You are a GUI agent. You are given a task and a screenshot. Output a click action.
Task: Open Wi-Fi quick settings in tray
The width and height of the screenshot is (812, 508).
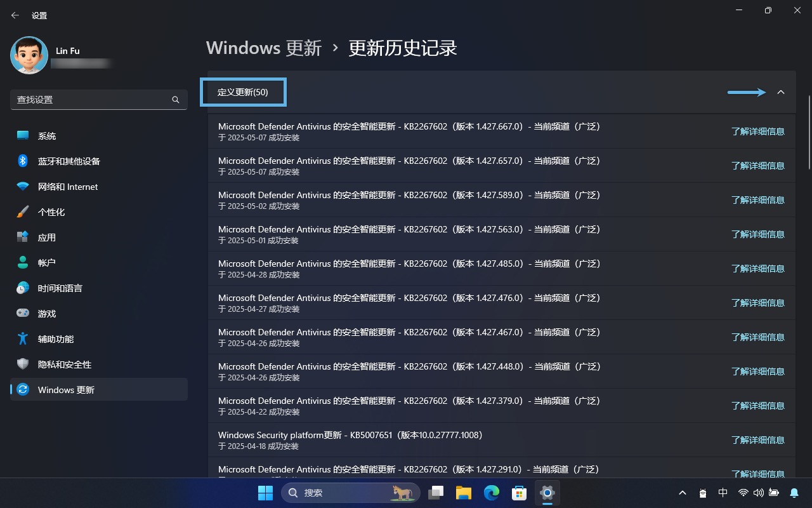pos(743,493)
